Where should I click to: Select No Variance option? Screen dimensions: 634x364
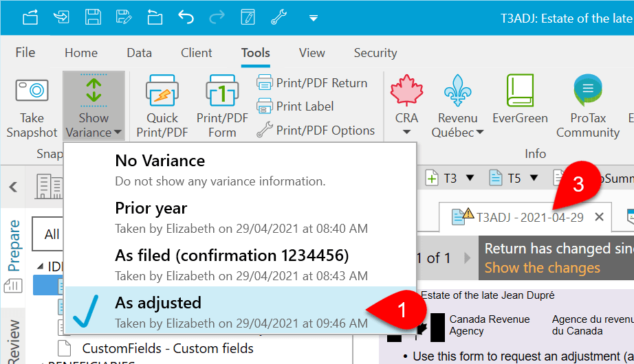point(240,170)
